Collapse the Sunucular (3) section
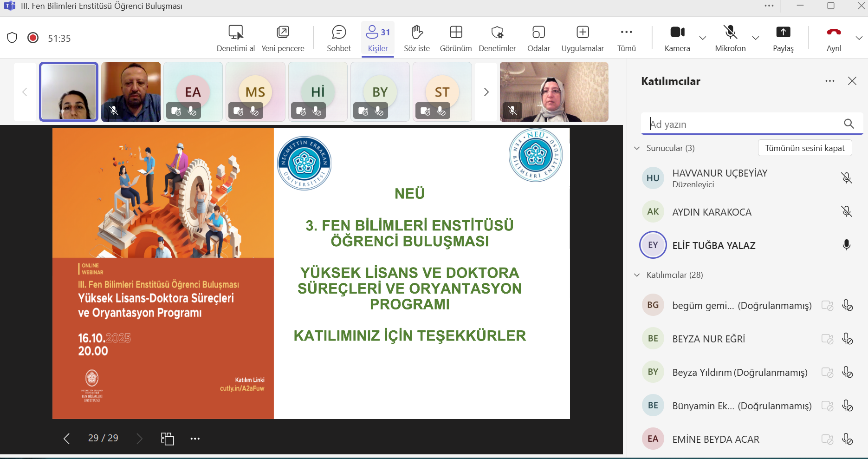The height and width of the screenshot is (459, 868). coord(637,148)
